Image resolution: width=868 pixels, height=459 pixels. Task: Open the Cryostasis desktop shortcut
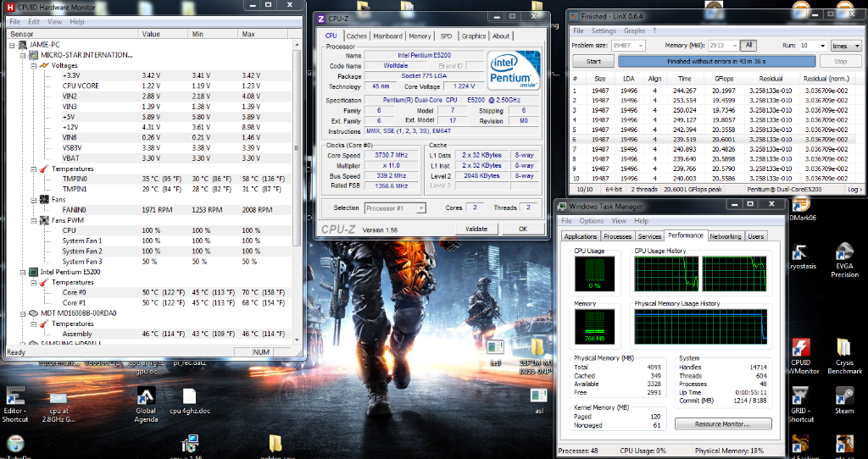pyautogui.click(x=800, y=257)
